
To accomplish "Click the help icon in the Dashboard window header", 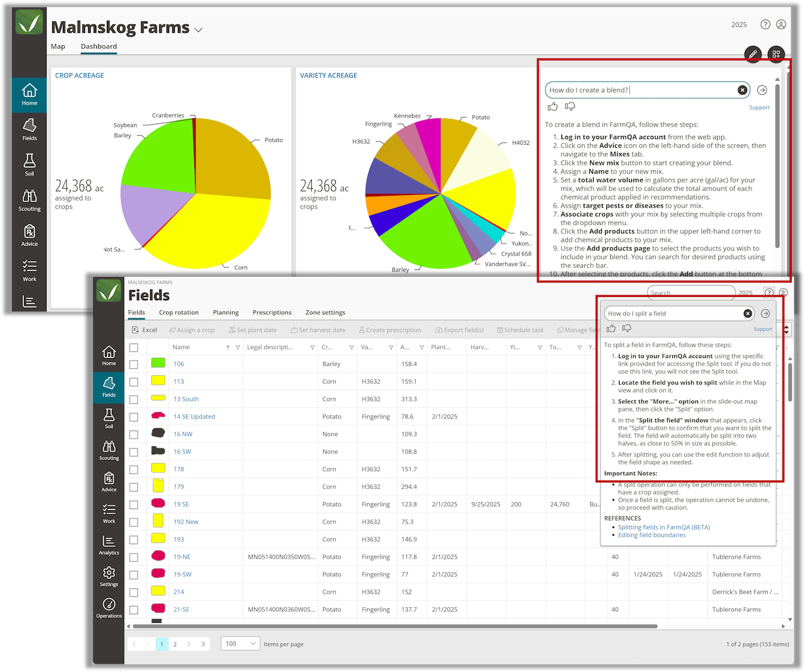I will pos(765,25).
